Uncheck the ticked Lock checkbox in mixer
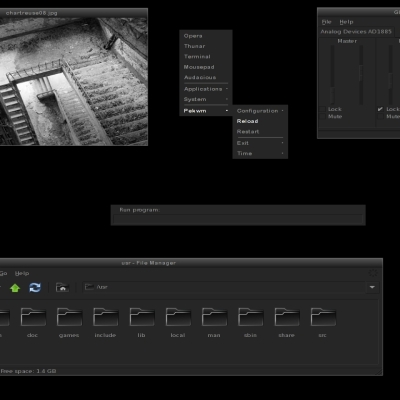 click(380, 109)
